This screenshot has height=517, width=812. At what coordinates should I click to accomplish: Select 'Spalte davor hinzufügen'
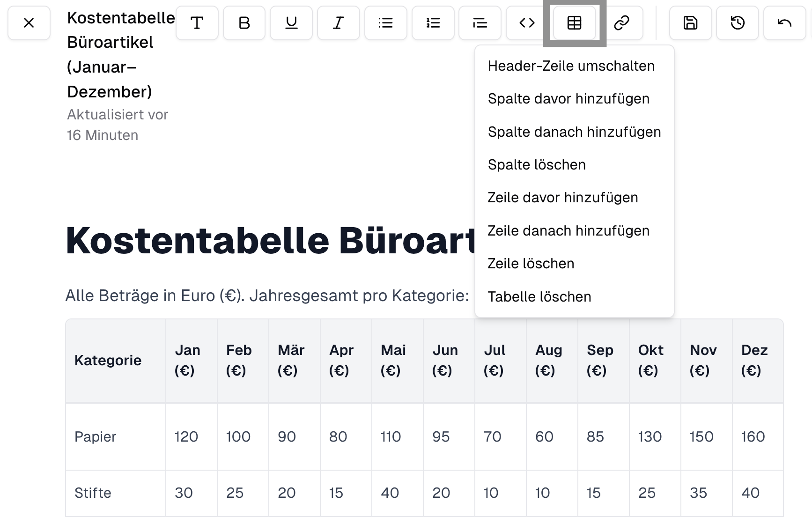point(568,99)
